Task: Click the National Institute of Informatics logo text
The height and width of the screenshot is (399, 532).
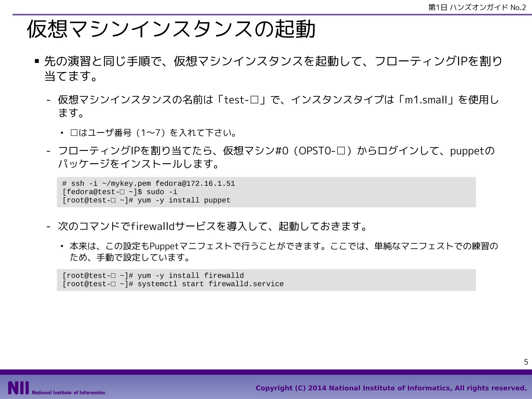Action: 68,392
